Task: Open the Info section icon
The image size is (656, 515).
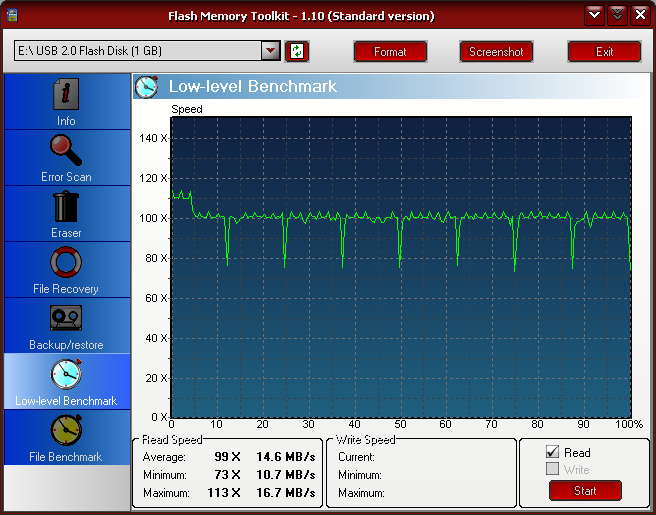Action: [66, 94]
